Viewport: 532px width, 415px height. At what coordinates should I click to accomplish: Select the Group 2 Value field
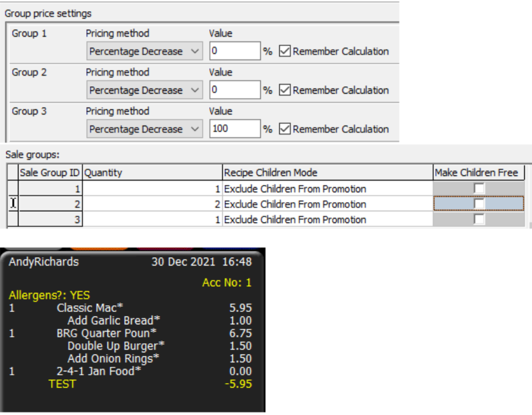234,90
